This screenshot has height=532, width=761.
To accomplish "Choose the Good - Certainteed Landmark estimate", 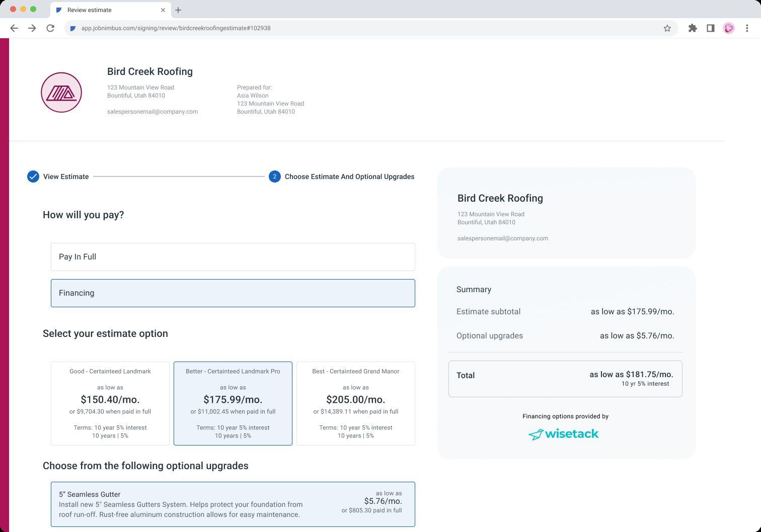I will click(x=110, y=403).
